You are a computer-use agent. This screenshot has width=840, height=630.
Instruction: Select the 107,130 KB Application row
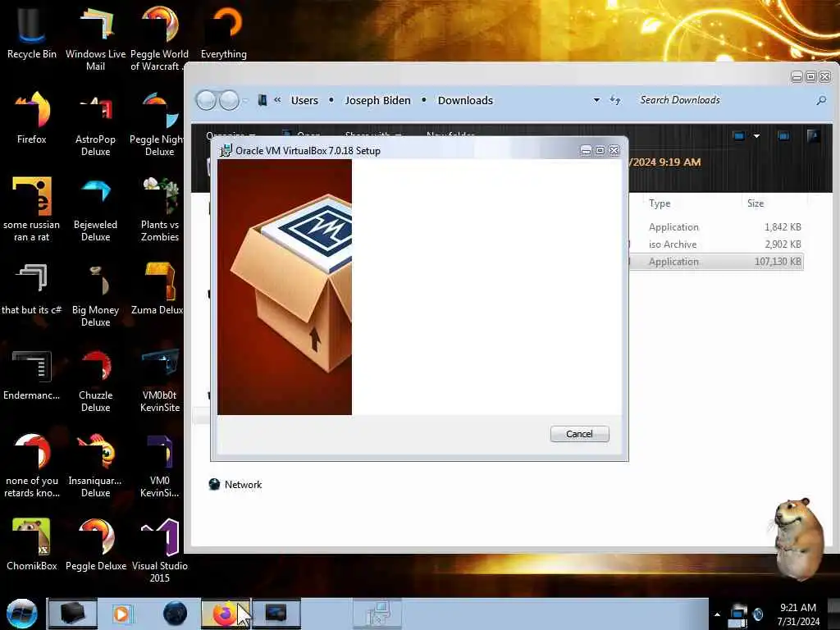[x=716, y=262]
